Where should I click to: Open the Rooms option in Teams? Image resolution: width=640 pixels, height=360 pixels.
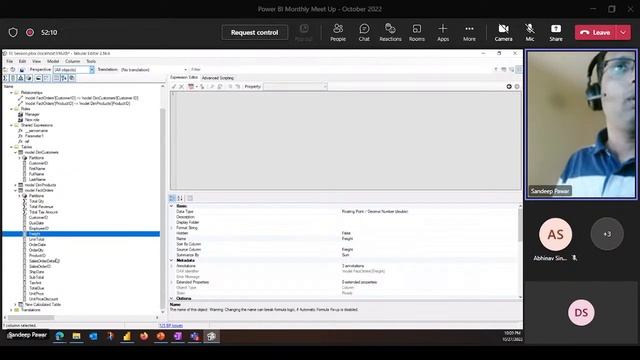[417, 32]
